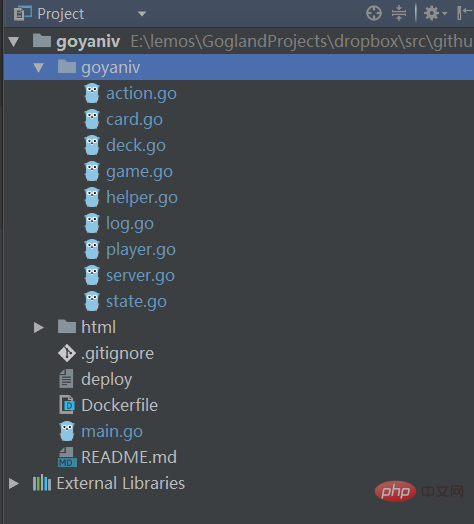The height and width of the screenshot is (524, 474).
Task: Select the server.go file
Action: click(x=140, y=275)
